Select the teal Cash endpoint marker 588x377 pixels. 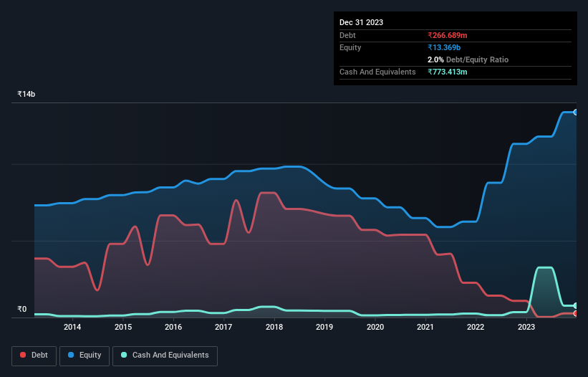(576, 306)
